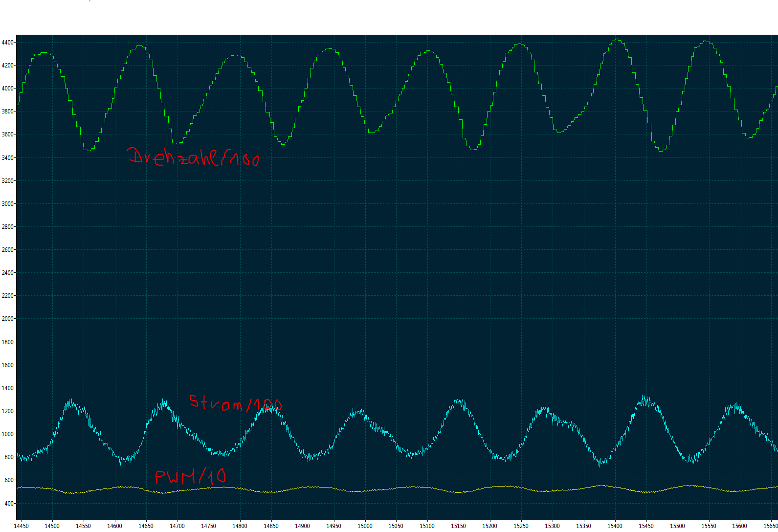Screen dimensions: 778x532
Task: Select the 3600 label on the vertical axis
Action: click(8, 134)
